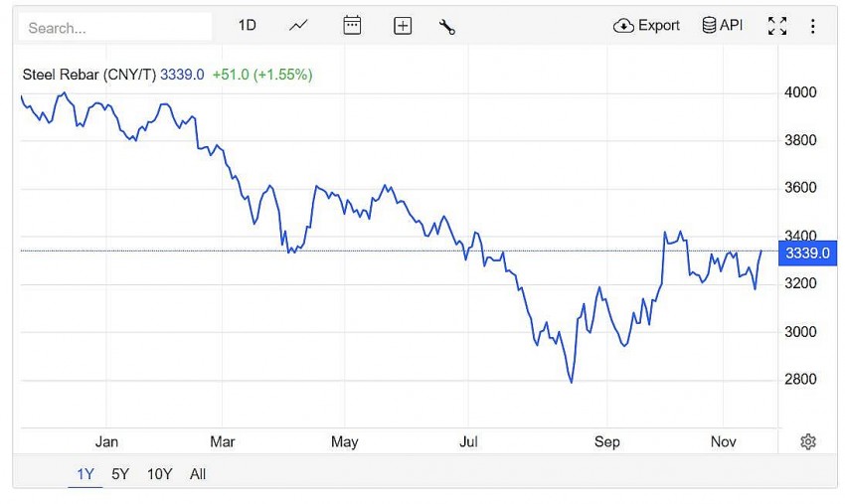Screen dimensions: 845x504
Task: Open the line chart type selector
Action: click(x=299, y=26)
